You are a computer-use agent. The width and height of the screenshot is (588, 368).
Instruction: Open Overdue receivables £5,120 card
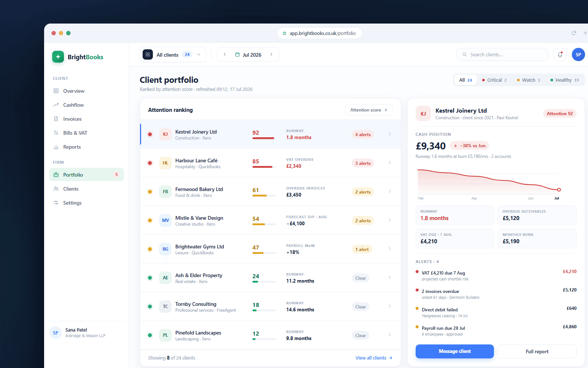[x=537, y=215]
